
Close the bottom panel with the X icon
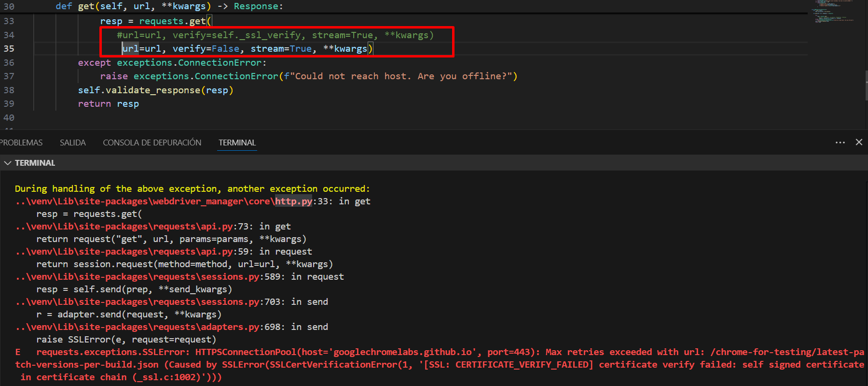tap(859, 142)
